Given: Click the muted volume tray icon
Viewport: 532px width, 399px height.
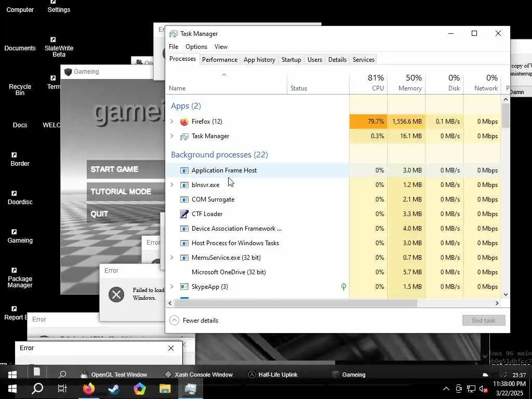Looking at the screenshot, I should point(484,389).
